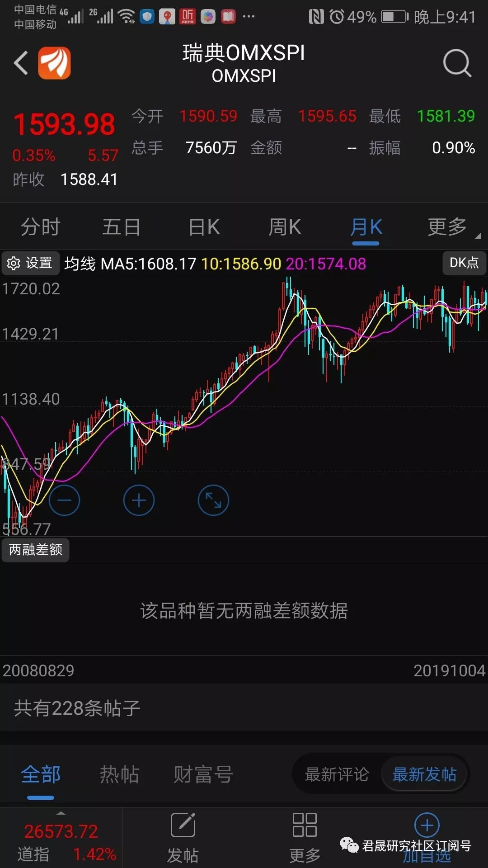
Task: Toggle the DK点 indicator
Action: click(464, 263)
